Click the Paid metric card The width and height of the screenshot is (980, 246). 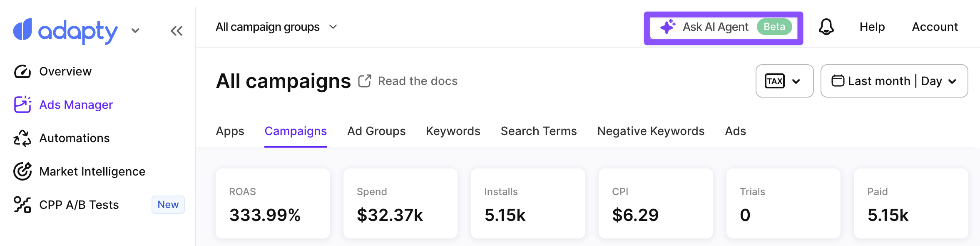coord(911,203)
